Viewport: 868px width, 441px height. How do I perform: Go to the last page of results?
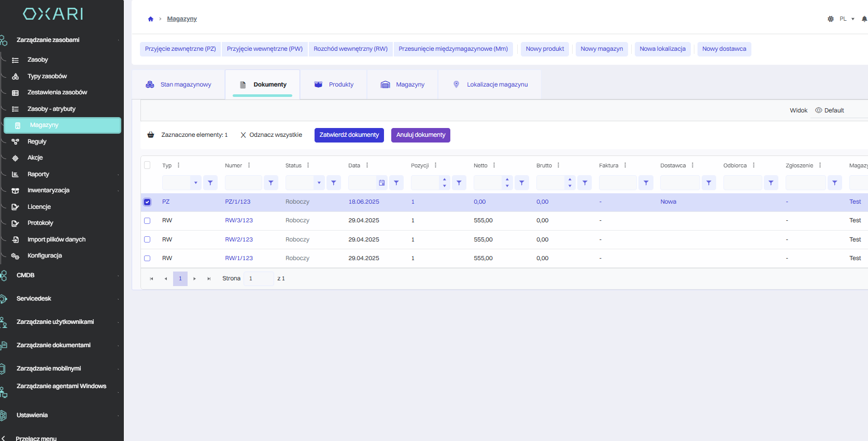point(209,279)
